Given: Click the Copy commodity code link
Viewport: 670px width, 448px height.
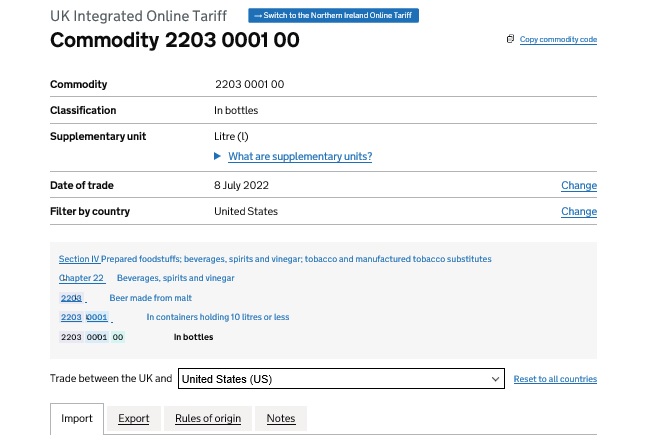Looking at the screenshot, I should (x=558, y=40).
